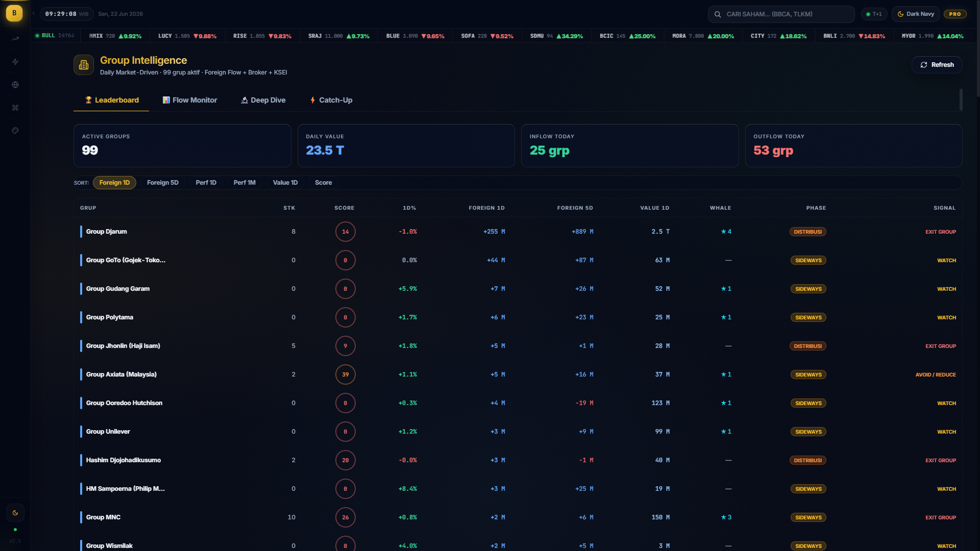Click the BULL market status indicator

pos(55,36)
